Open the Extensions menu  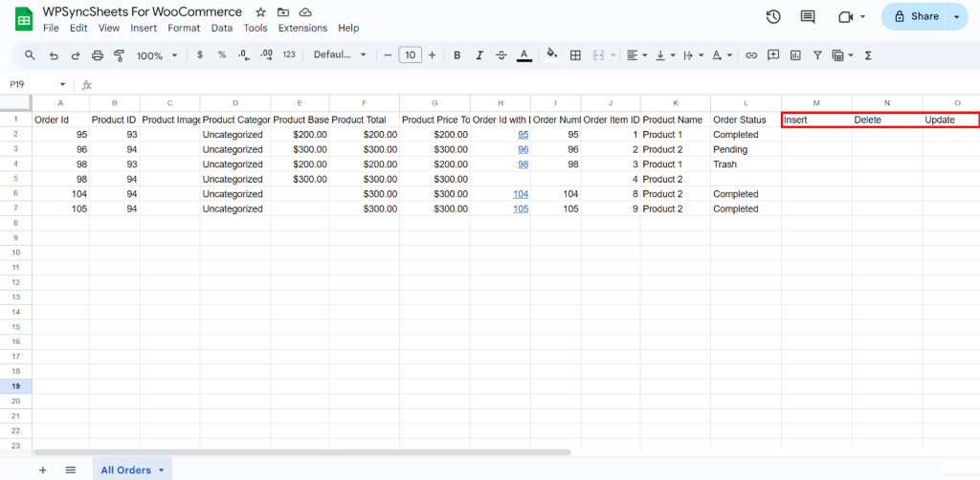coord(302,28)
